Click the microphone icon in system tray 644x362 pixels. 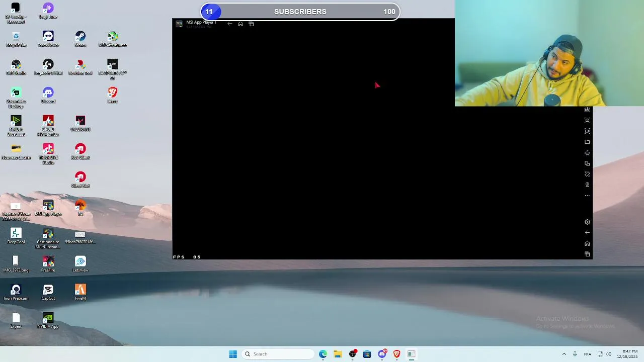click(x=575, y=354)
